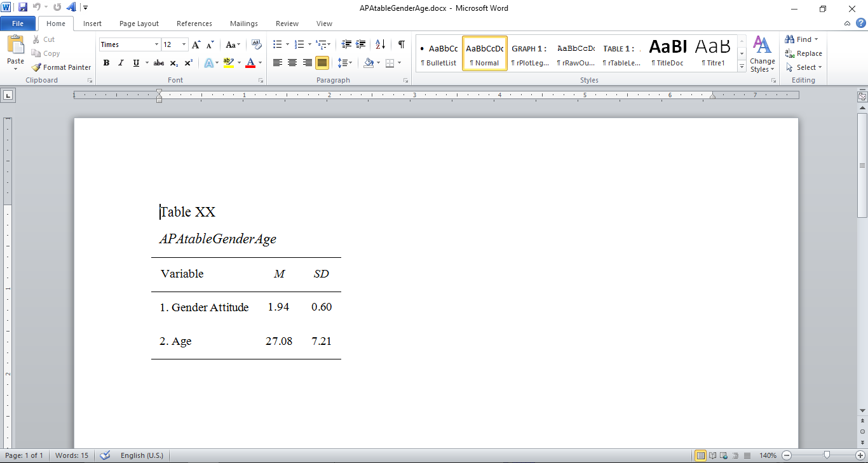Open the font name dropdown
868x463 pixels.
[156, 44]
